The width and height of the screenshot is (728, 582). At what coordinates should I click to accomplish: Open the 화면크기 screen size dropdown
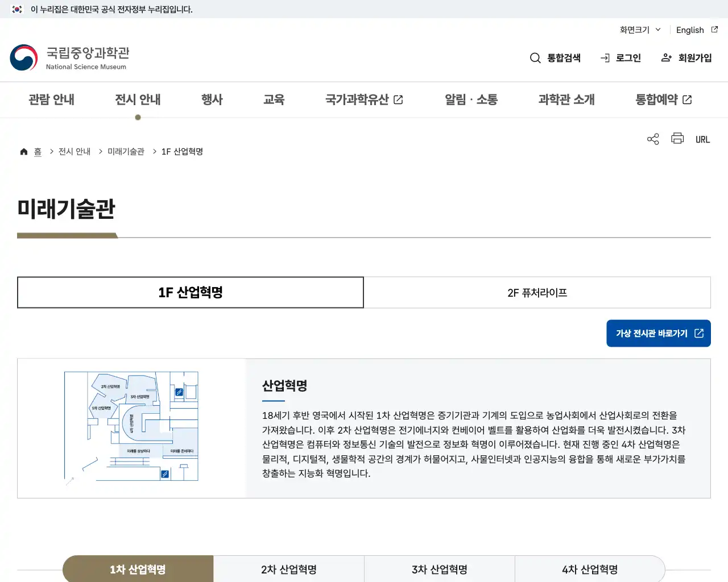[x=639, y=30]
